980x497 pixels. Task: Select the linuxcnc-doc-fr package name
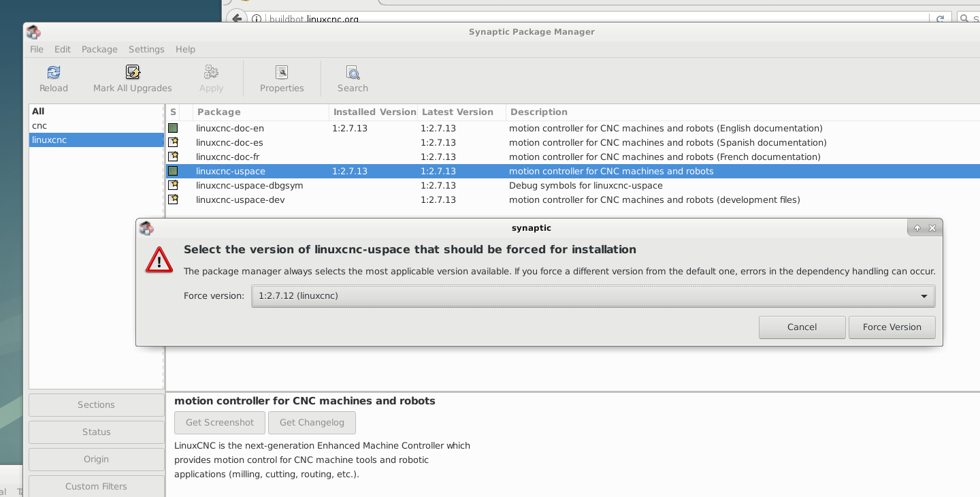point(228,157)
